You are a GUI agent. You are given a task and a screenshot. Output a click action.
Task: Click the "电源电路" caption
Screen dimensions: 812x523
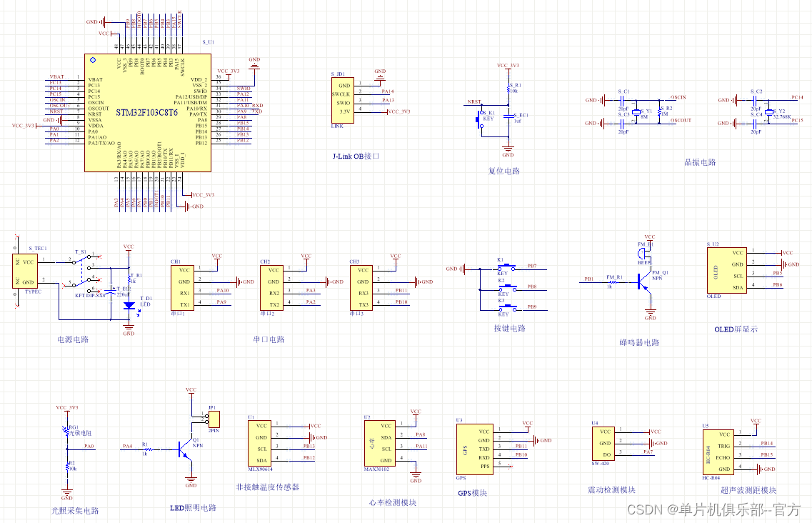tap(73, 339)
